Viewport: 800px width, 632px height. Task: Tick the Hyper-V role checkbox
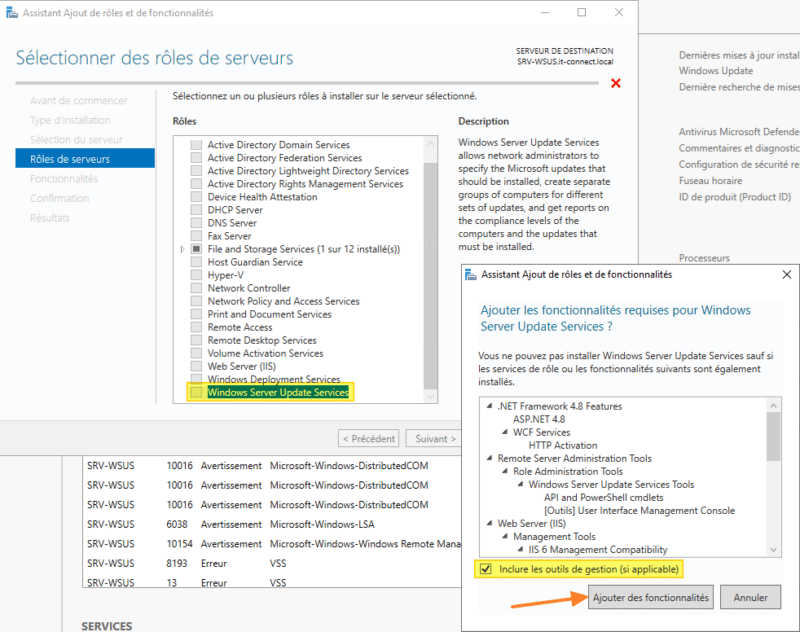197,275
